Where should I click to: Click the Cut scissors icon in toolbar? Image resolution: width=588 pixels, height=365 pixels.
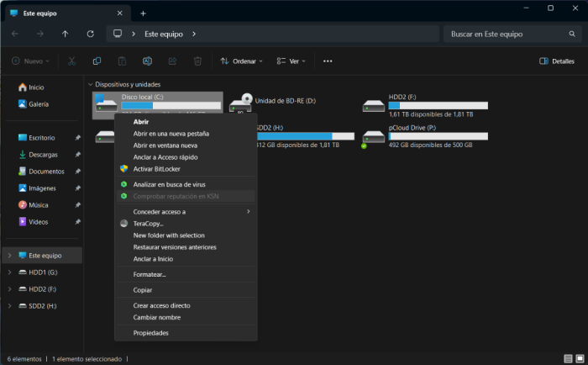tap(72, 61)
